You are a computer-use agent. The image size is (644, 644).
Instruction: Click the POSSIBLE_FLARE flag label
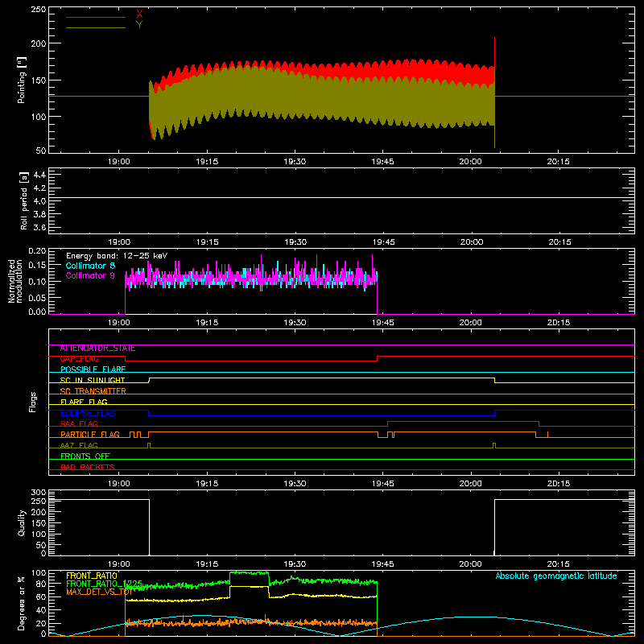click(x=93, y=369)
